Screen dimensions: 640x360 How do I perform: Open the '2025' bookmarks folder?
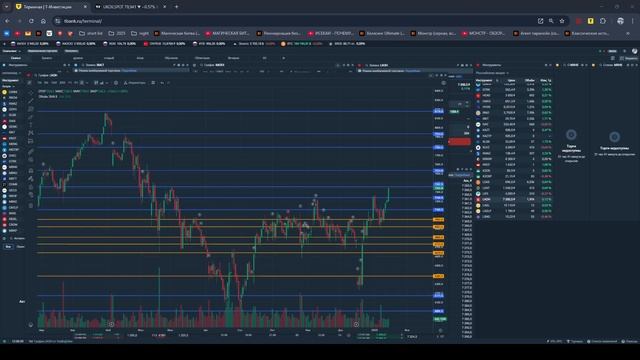117,33
